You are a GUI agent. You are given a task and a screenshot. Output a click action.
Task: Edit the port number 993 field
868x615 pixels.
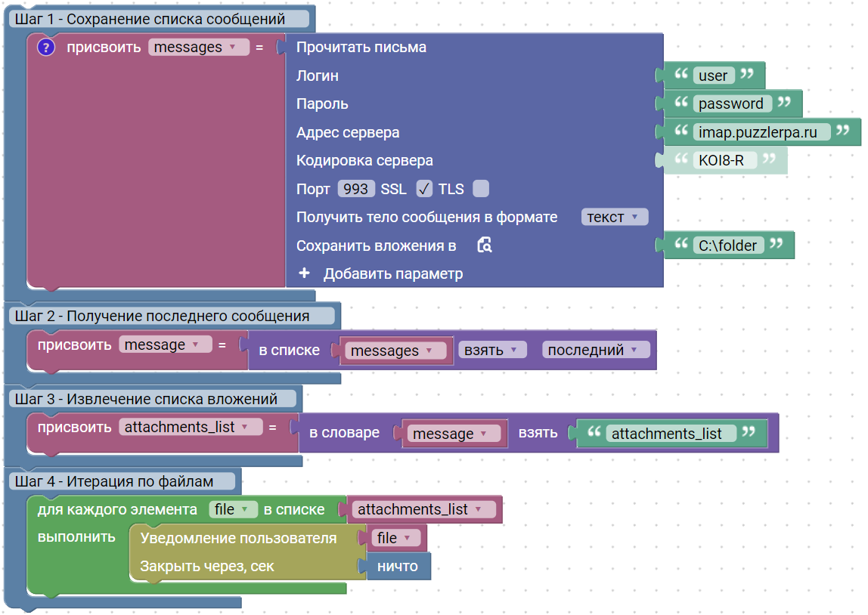(x=356, y=189)
